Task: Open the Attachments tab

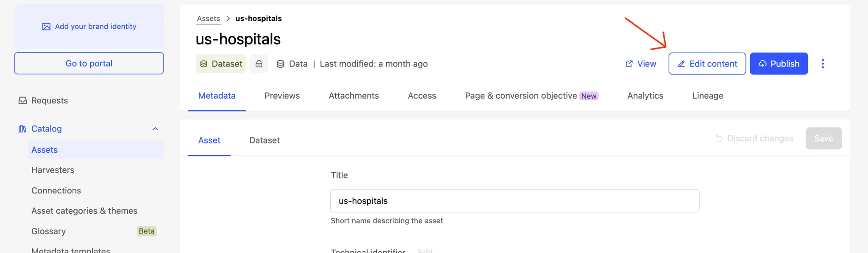Action: (x=353, y=96)
